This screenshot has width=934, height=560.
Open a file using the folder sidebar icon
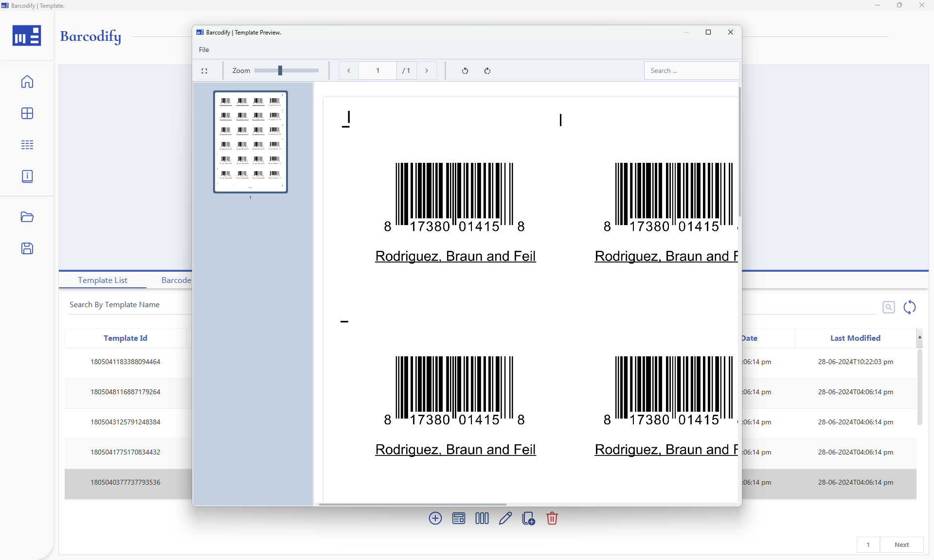[x=27, y=217]
